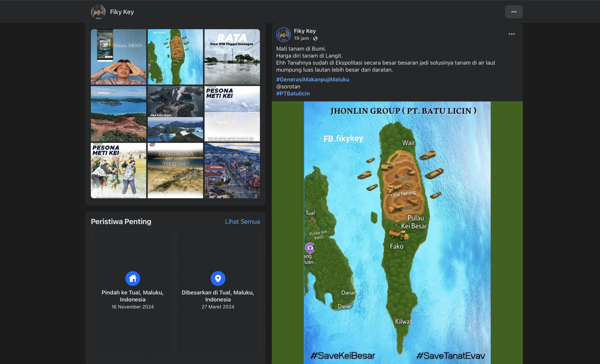Open the Fenomena Air Surut Terbesar thumbnail
Image resolution: width=600 pixels, height=364 pixels.
175,170
